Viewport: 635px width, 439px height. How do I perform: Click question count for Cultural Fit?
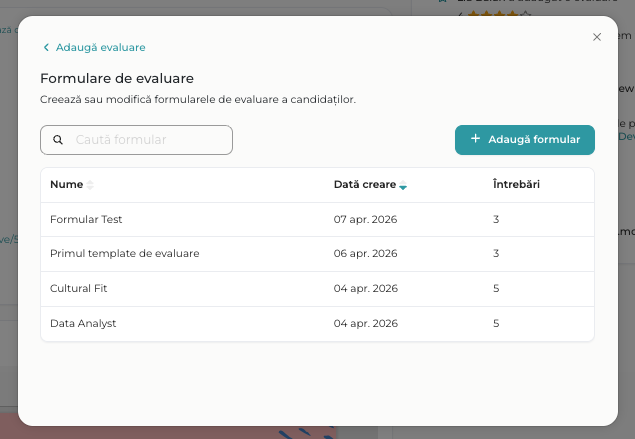point(496,289)
